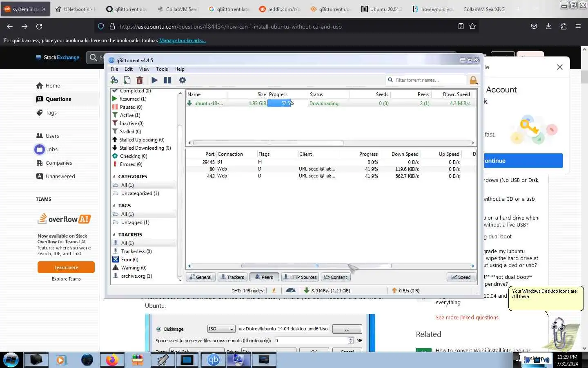Resume torrents with the play toolbar icon

154,80
